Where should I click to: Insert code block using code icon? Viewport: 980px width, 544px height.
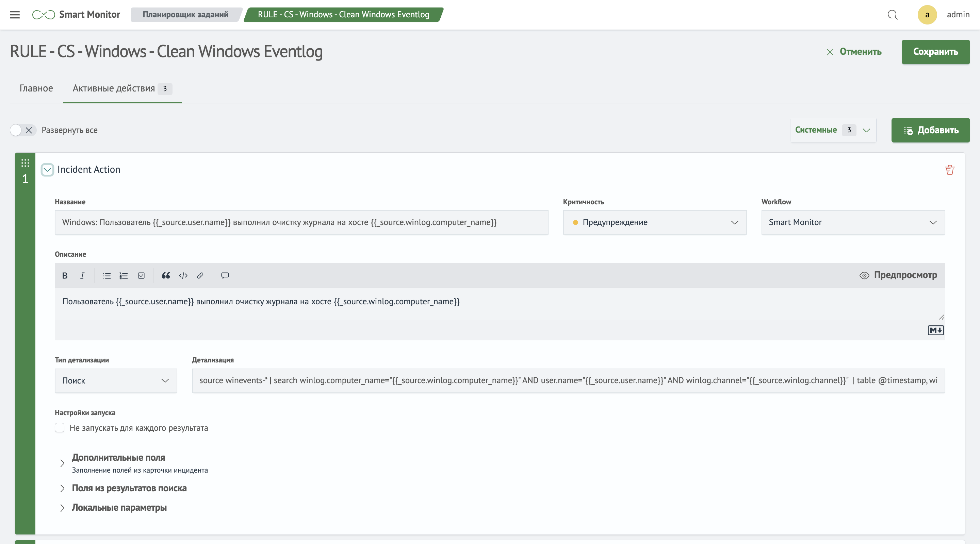pyautogui.click(x=183, y=276)
